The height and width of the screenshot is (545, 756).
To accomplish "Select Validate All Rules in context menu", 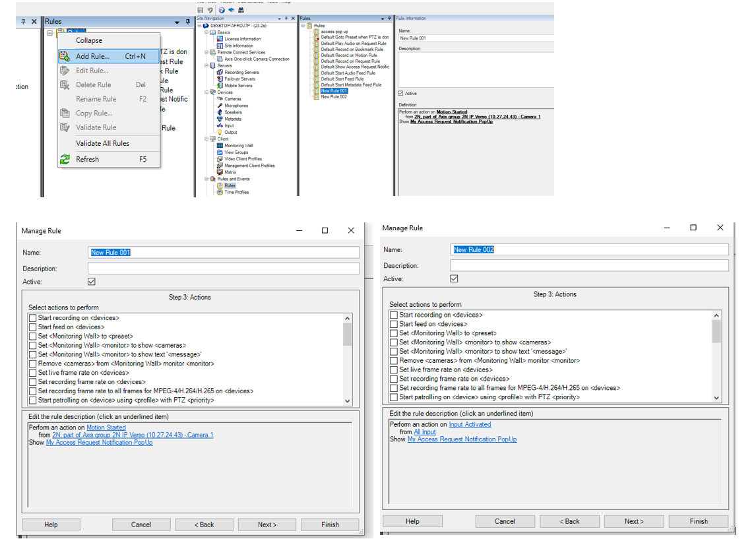I will coord(102,143).
